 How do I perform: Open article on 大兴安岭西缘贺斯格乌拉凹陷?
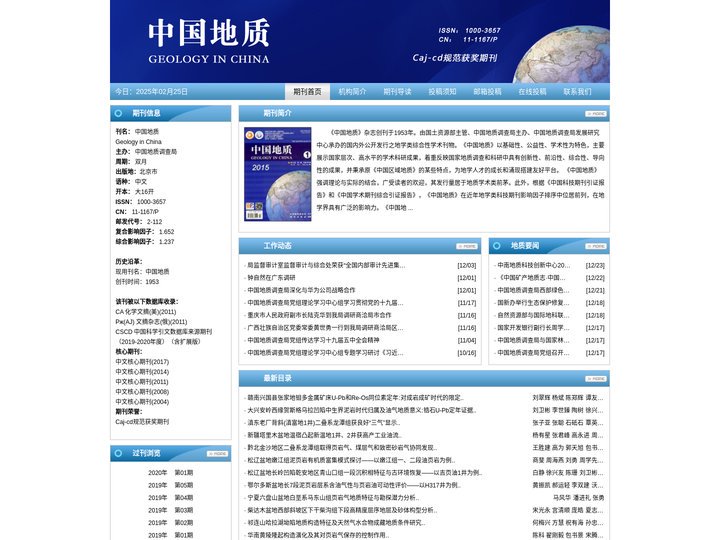362,411
